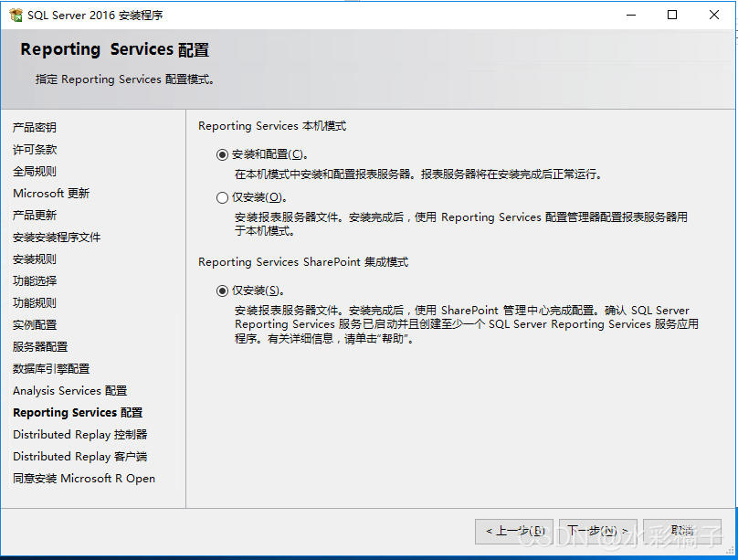Close the SQL Server 2016 setup window
The height and width of the screenshot is (560, 738).
click(x=714, y=15)
